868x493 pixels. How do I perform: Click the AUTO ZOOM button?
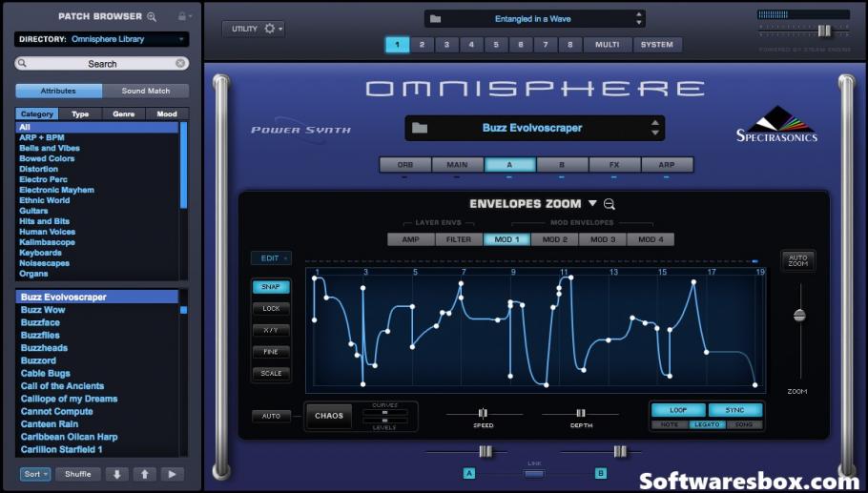coord(797,260)
